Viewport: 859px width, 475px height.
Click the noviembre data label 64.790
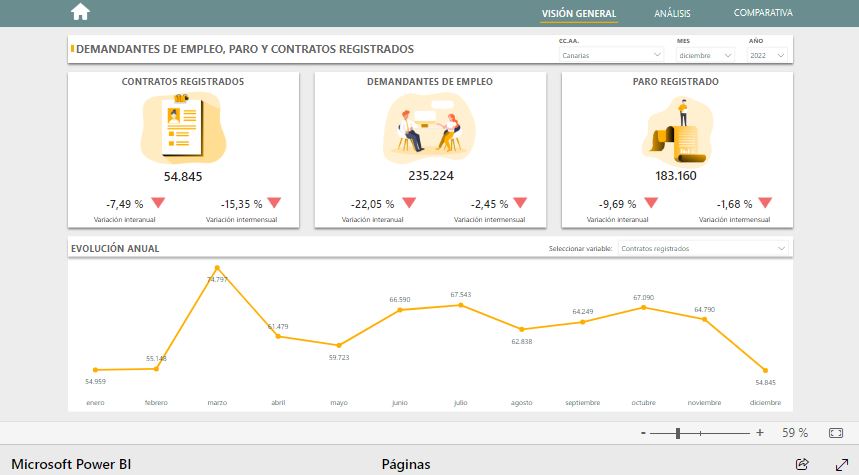coord(705,310)
